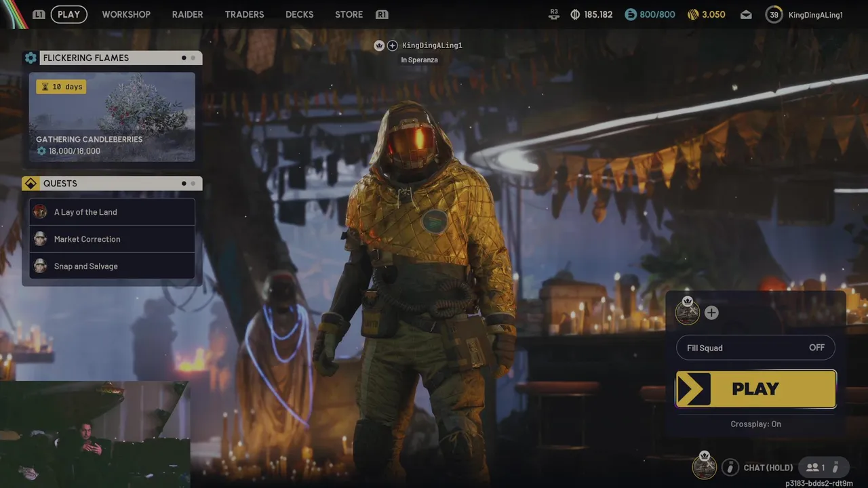
Task: Open the RAIDER tab
Action: [187, 14]
